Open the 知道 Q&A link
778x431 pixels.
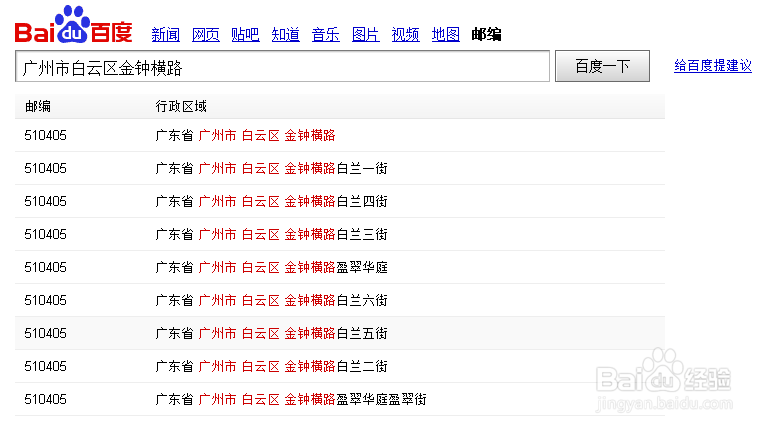coord(286,35)
